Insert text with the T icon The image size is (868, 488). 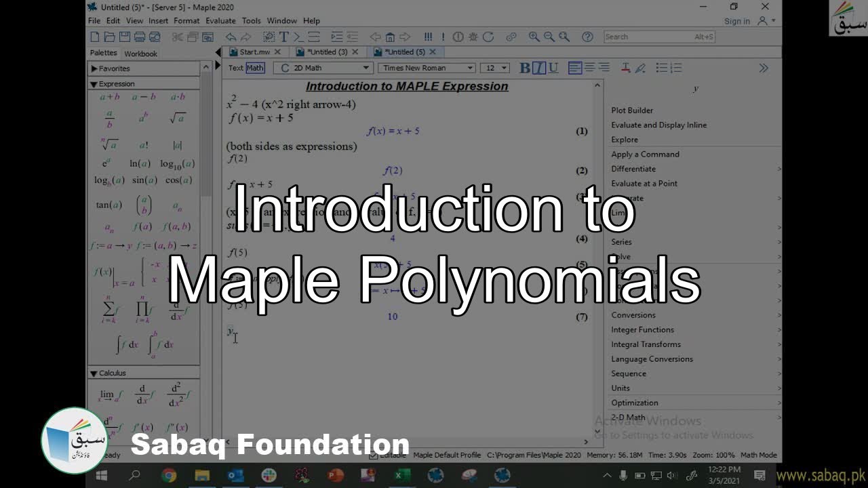[283, 37]
